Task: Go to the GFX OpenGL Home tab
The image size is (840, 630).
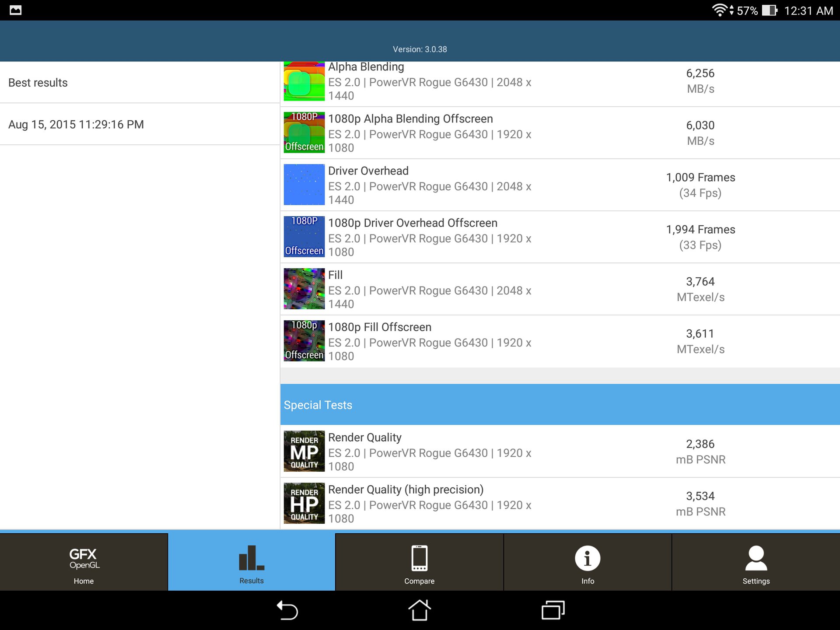Action: coord(84,563)
